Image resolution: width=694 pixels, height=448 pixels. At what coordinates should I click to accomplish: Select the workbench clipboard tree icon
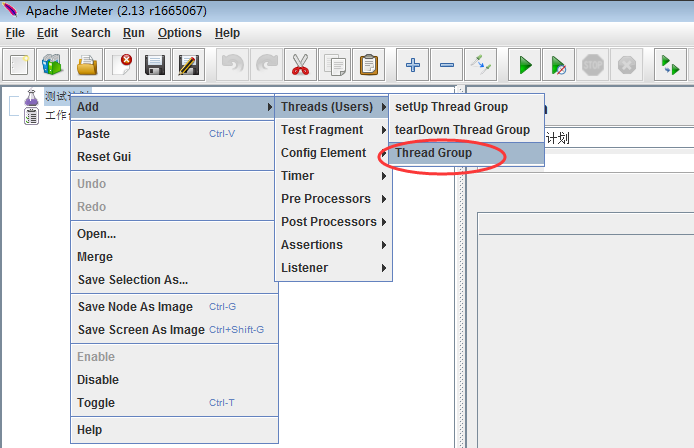31,116
